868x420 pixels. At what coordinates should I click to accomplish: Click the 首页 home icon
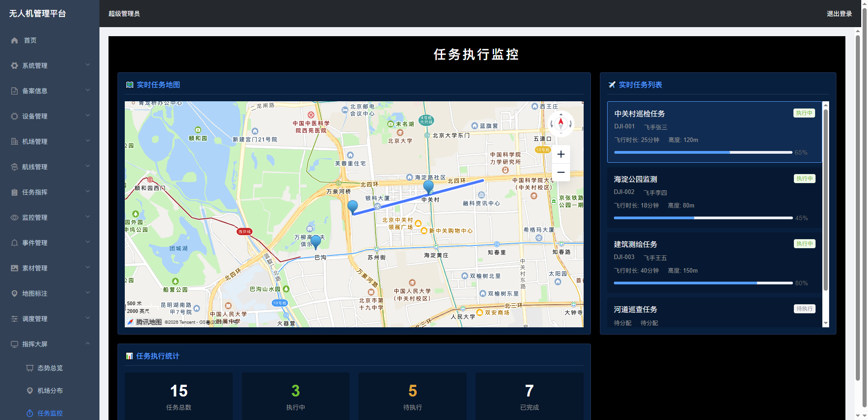(x=14, y=40)
